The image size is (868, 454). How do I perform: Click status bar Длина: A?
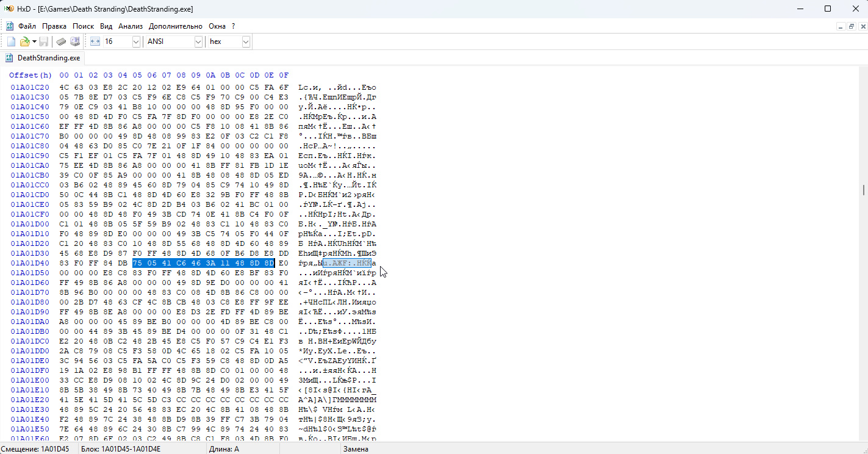click(224, 449)
